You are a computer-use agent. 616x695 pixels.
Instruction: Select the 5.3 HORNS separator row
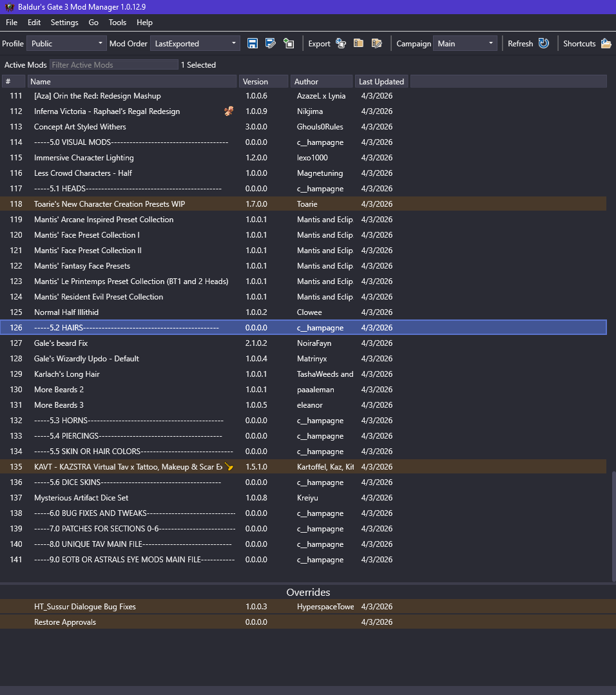coord(303,420)
